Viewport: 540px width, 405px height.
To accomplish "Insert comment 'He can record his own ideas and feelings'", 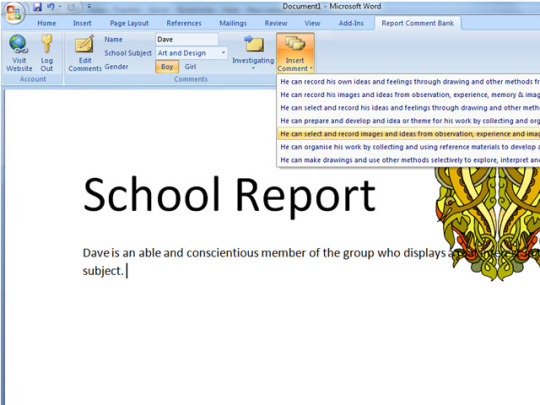I will click(x=408, y=82).
